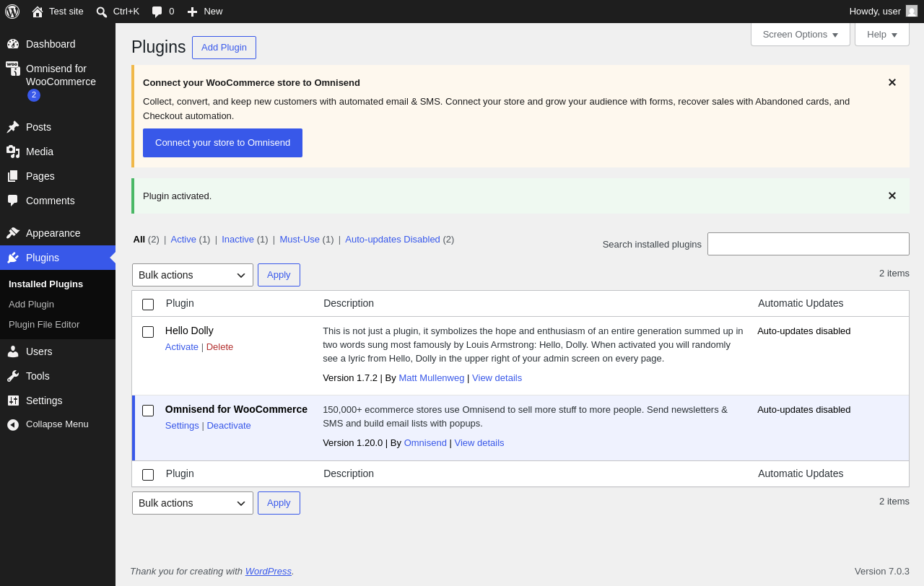
Task: Open the Omnisend author link
Action: click(x=425, y=442)
